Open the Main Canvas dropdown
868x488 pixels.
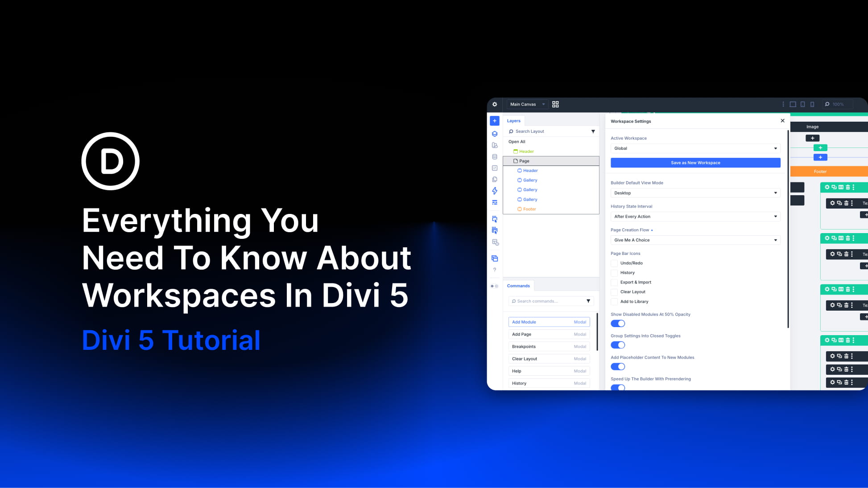pos(527,104)
